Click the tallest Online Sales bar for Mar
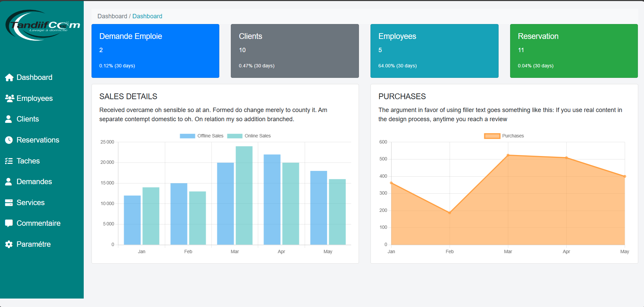 point(244,195)
